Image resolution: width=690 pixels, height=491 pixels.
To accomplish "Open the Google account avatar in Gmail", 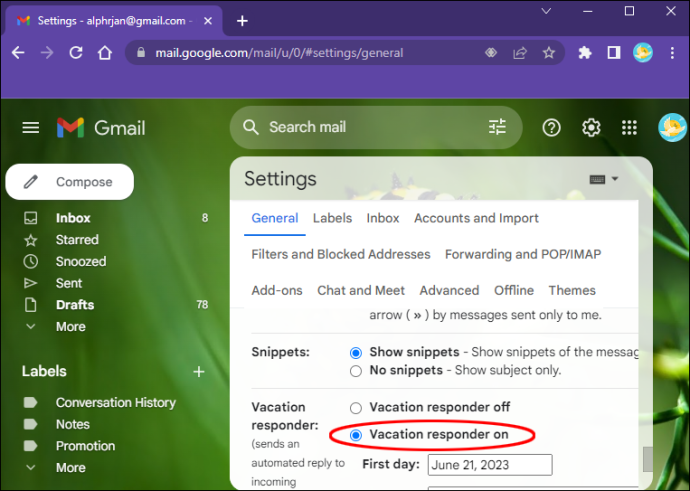I will (x=672, y=128).
